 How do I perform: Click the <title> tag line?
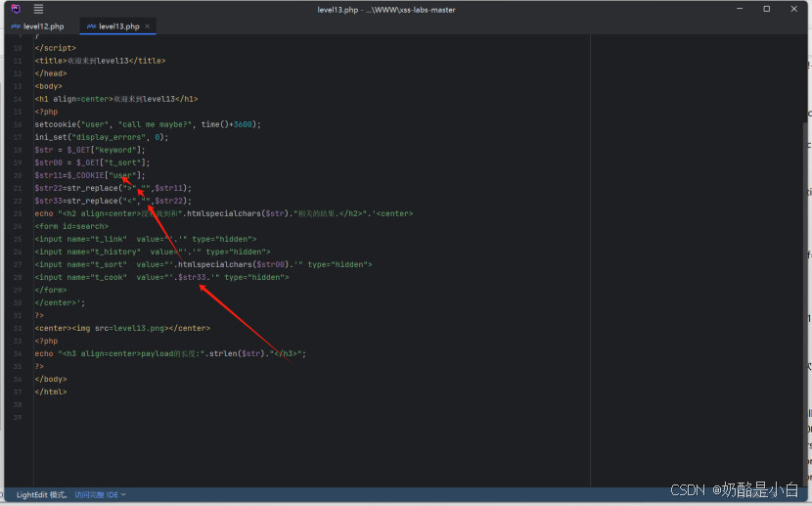100,61
